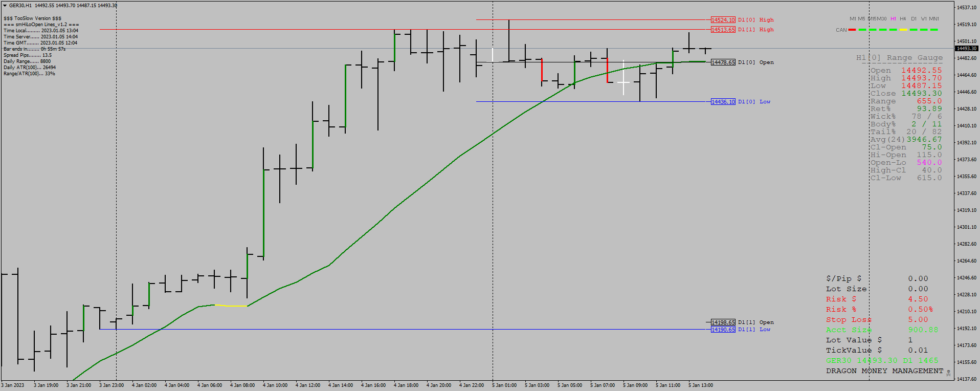This screenshot has height=391, width=980.
Task: Click the small icon beside DRAGON MONEY MANAGEMENT
Action: (x=948, y=373)
